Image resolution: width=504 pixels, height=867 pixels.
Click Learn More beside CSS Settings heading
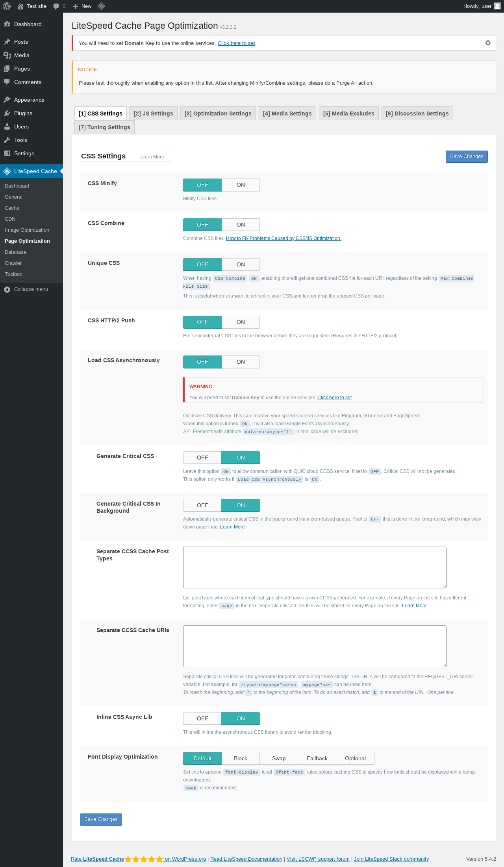(152, 157)
